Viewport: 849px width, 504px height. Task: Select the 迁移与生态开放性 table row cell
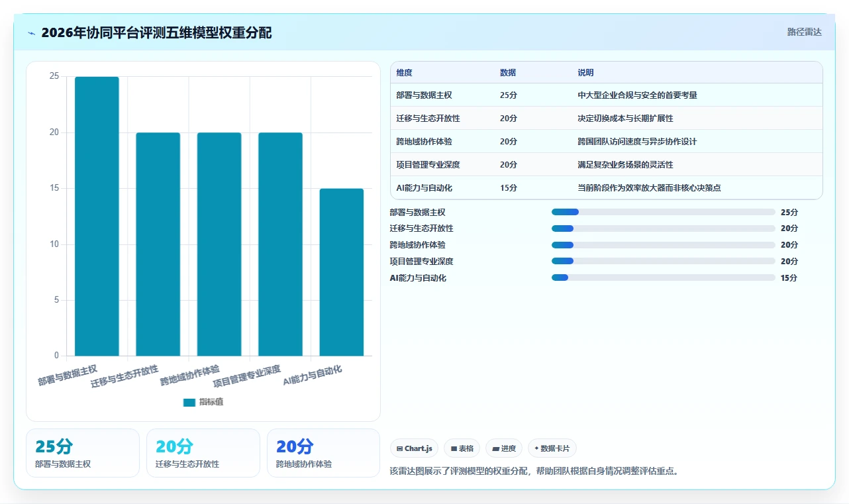pyautogui.click(x=428, y=119)
